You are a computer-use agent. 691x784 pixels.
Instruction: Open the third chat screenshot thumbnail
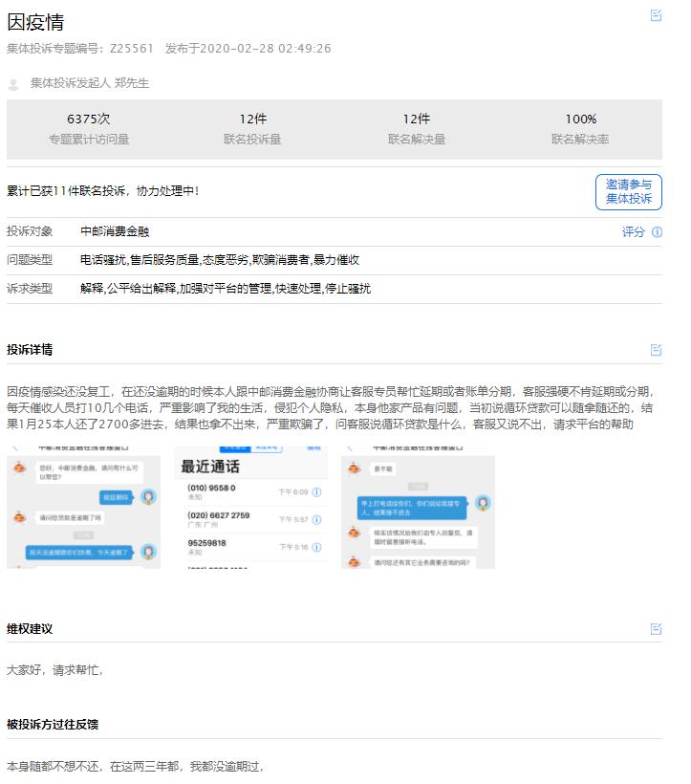coord(419,508)
